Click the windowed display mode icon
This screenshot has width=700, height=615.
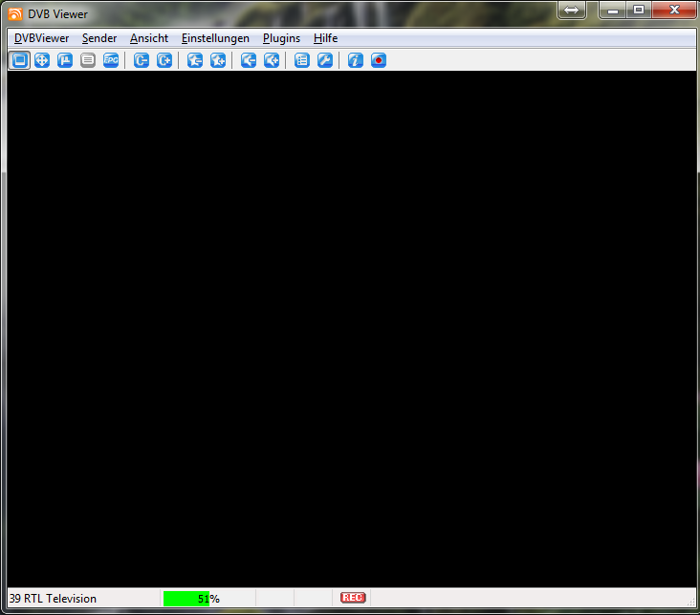(x=19, y=60)
